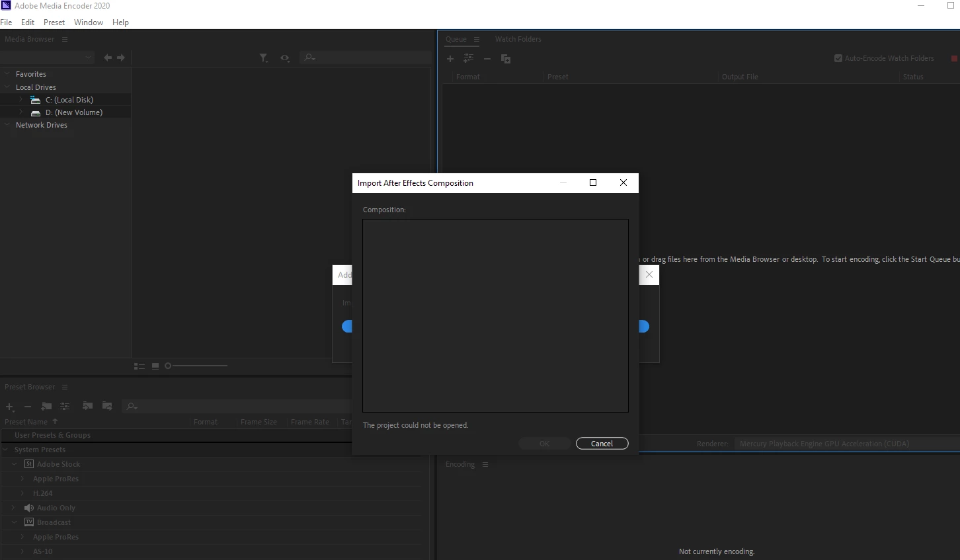The width and height of the screenshot is (960, 560).
Task: Close the background Add dialog via its X
Action: click(649, 274)
